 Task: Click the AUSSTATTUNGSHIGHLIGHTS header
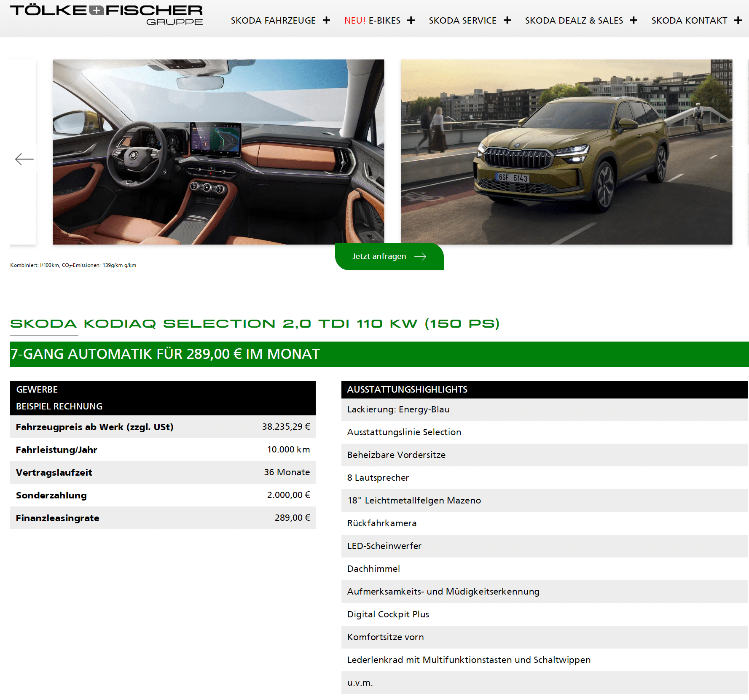pyautogui.click(x=545, y=390)
